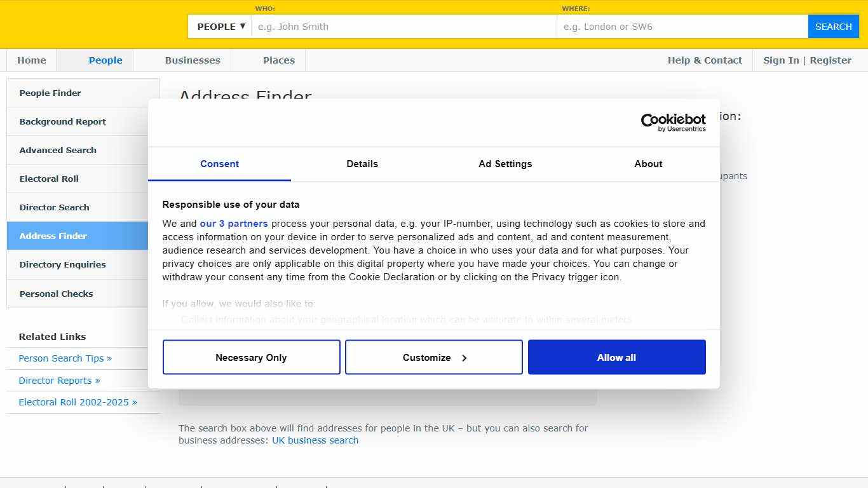Open Background Report from the sidebar
868x488 pixels.
point(62,121)
